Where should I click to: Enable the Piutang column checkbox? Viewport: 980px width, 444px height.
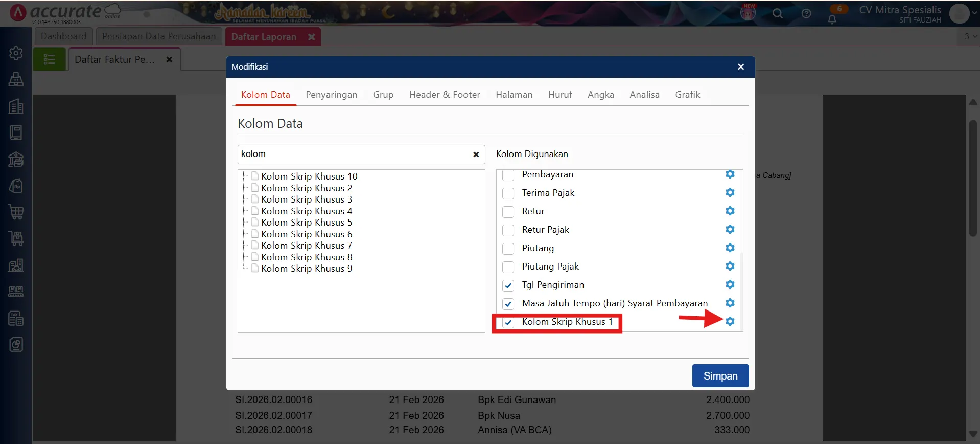508,249
